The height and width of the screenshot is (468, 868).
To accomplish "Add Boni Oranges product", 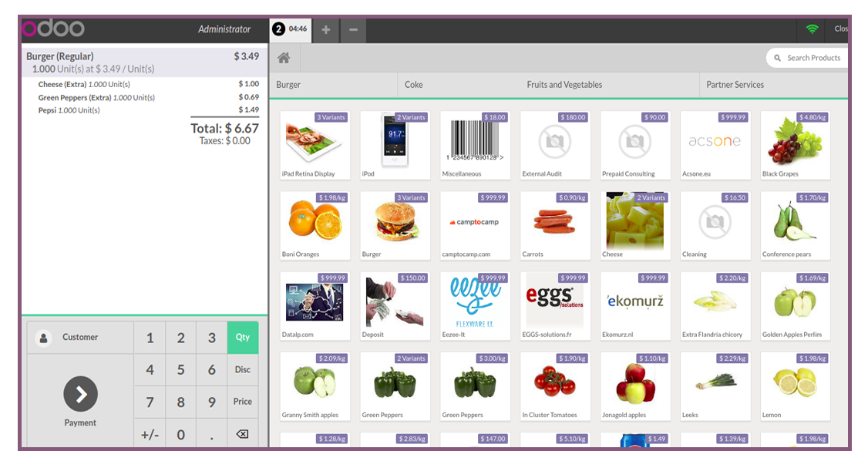I will 315,225.
